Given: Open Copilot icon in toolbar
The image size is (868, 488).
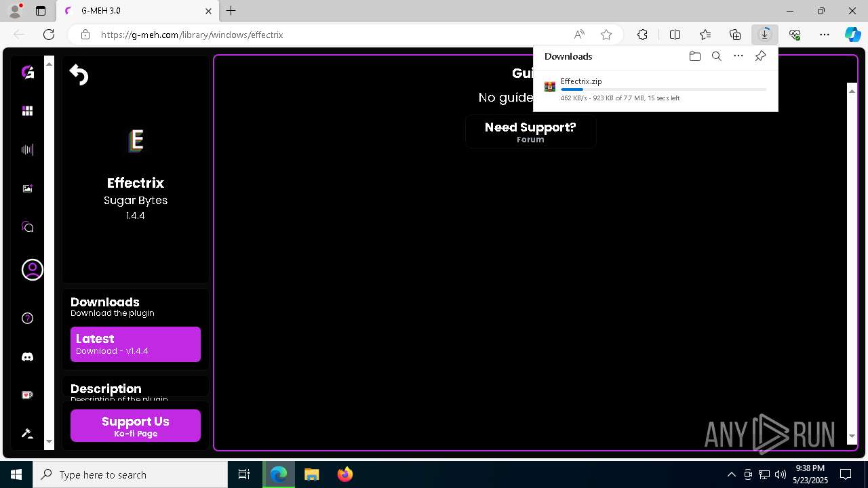Looking at the screenshot, I should 852,35.
